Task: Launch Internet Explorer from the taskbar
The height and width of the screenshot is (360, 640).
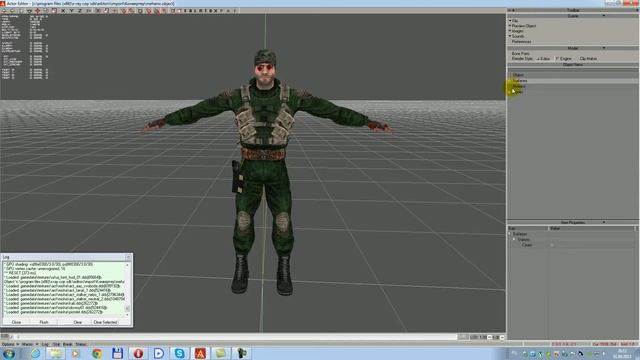Action: pyautogui.click(x=36, y=353)
